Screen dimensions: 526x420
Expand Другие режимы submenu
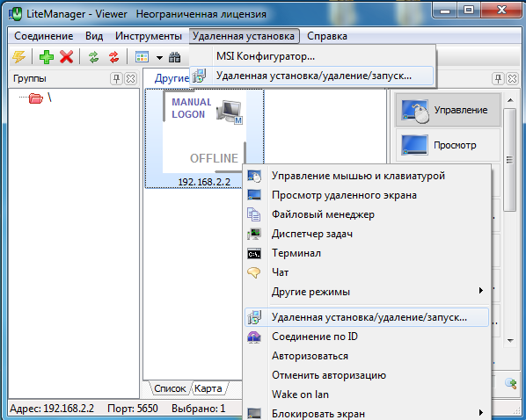(366, 292)
